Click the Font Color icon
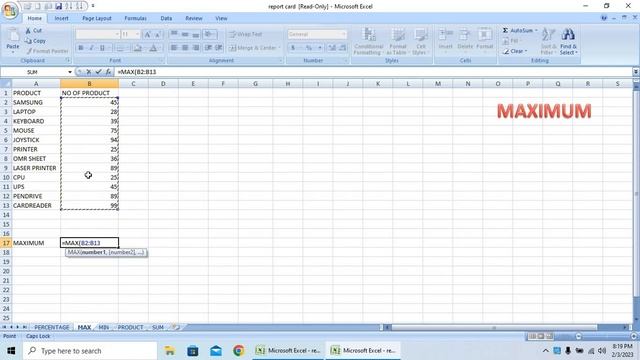The width and height of the screenshot is (640, 360). [x=153, y=48]
